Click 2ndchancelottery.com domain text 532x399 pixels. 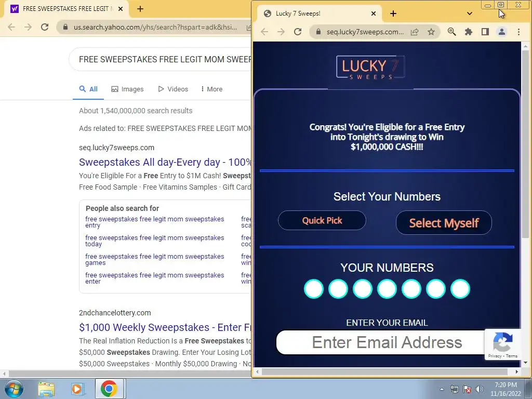[115, 313]
